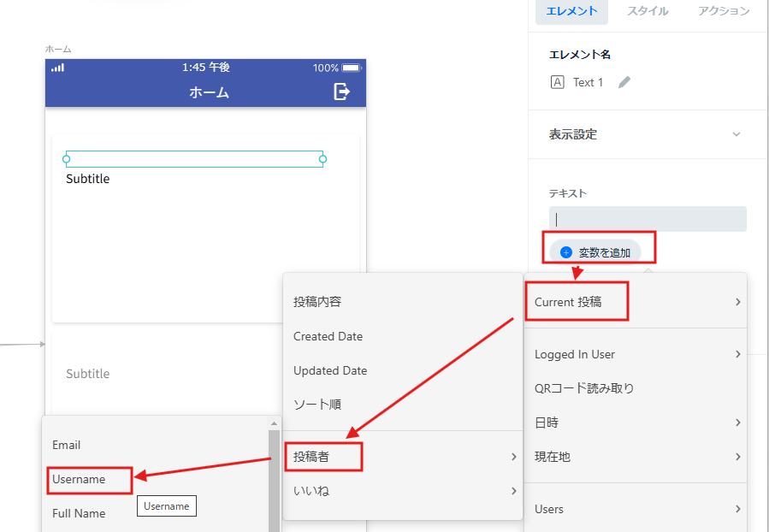The height and width of the screenshot is (532, 769).
Task: Select 日時 in the variable menu
Action: click(635, 423)
